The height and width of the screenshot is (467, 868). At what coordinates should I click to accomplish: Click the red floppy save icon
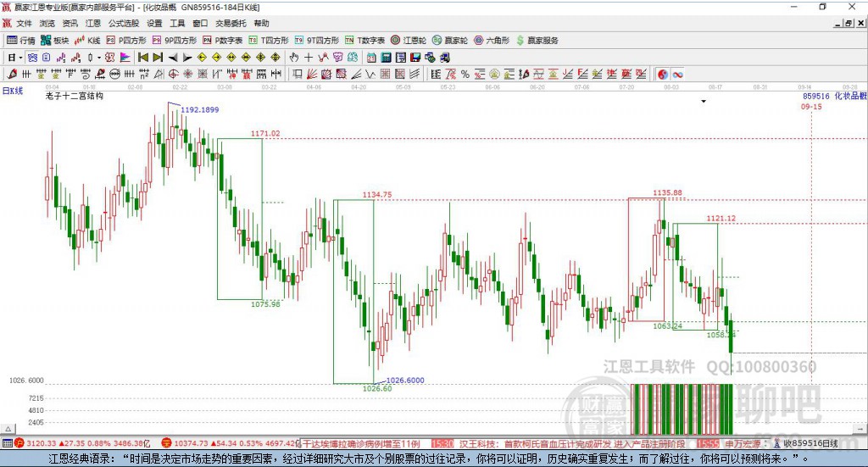pos(415,58)
